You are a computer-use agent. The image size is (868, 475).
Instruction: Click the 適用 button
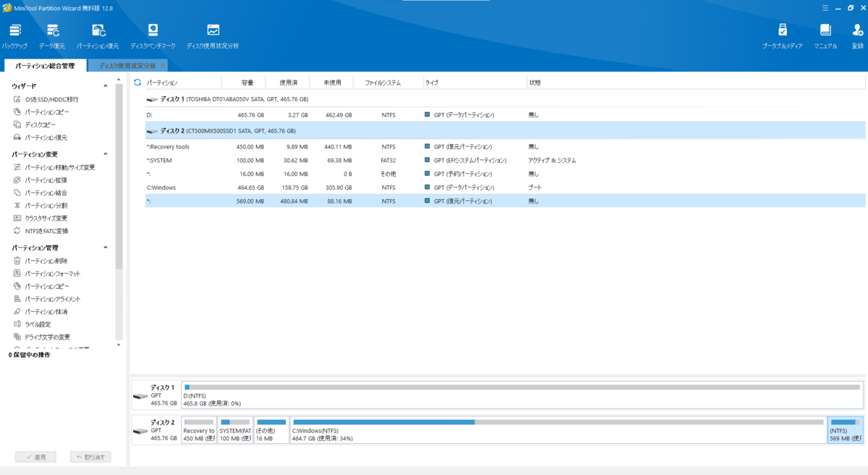coord(35,457)
